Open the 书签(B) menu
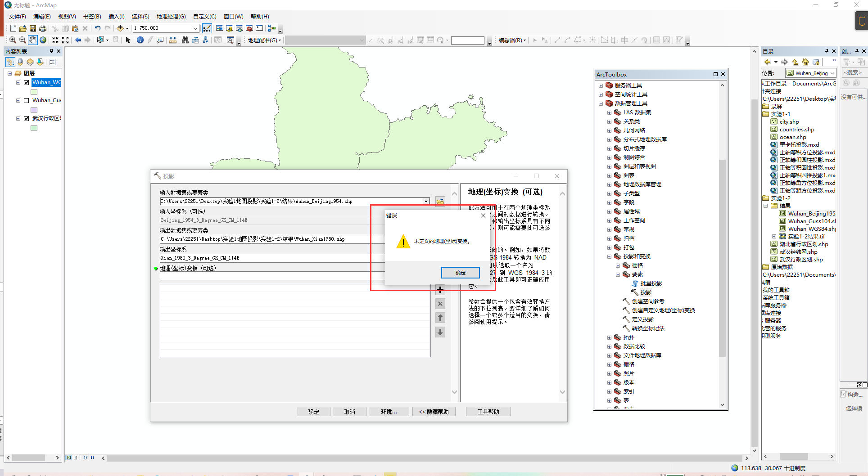Screen dimensions: 868x476 (92, 17)
